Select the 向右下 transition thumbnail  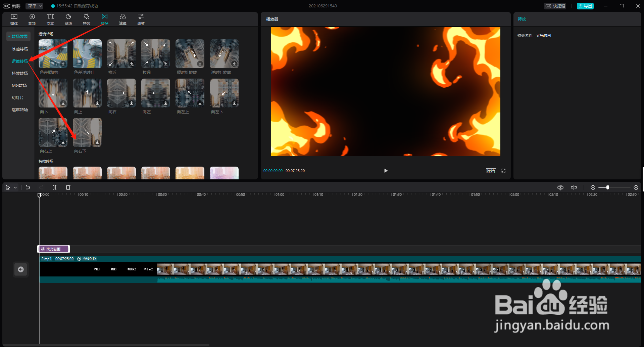[x=87, y=132]
